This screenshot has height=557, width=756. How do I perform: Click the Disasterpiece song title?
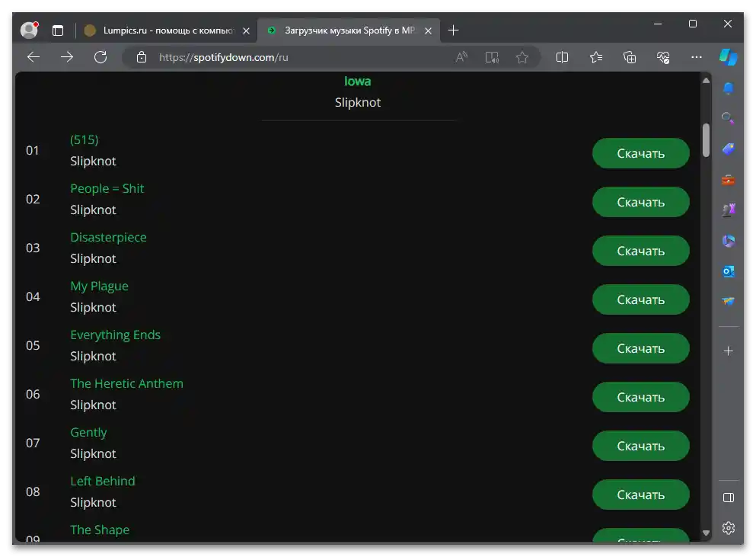108,237
